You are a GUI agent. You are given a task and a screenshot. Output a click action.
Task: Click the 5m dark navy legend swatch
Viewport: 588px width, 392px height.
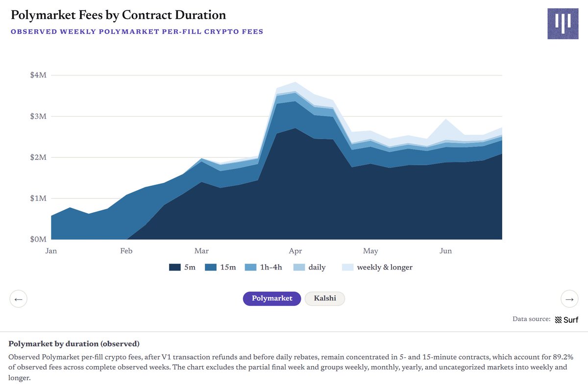pos(174,268)
